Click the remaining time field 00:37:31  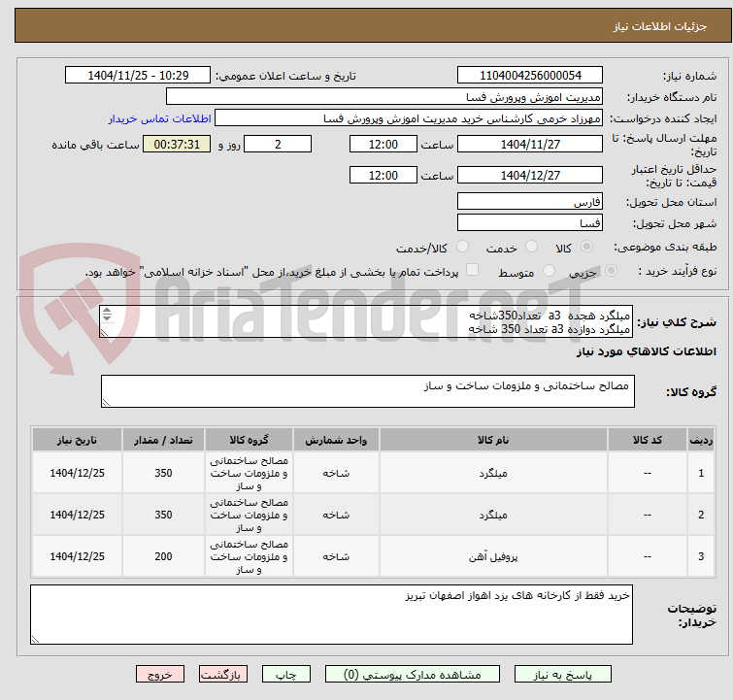pos(177,144)
